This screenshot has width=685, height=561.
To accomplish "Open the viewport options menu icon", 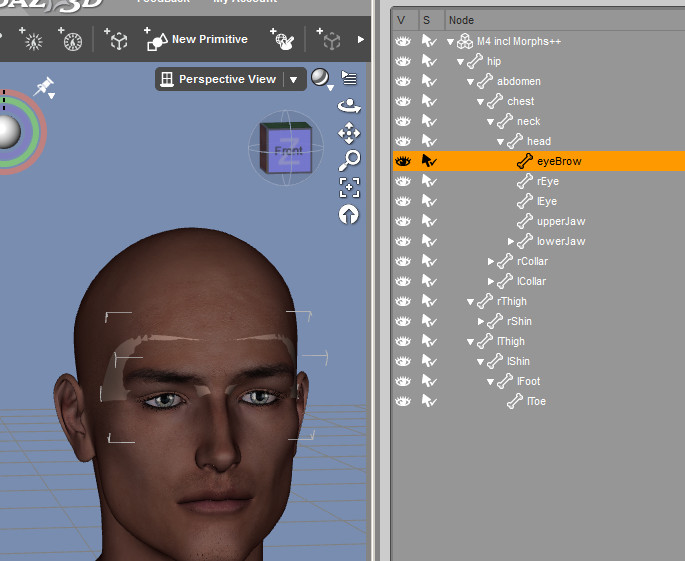I will point(349,79).
